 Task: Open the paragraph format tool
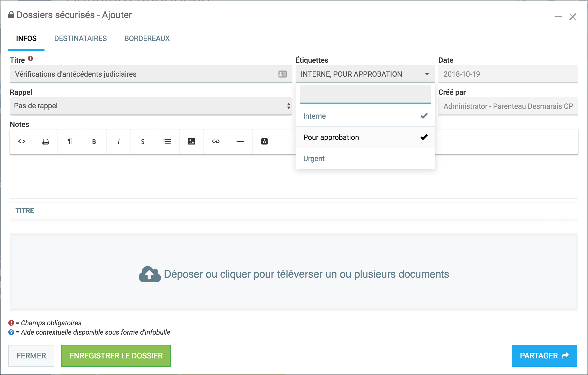point(70,141)
